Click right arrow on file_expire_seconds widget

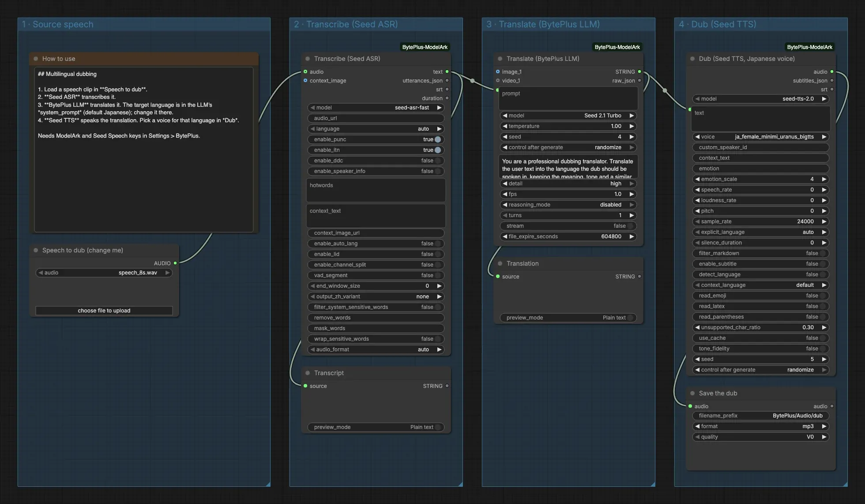click(x=632, y=237)
